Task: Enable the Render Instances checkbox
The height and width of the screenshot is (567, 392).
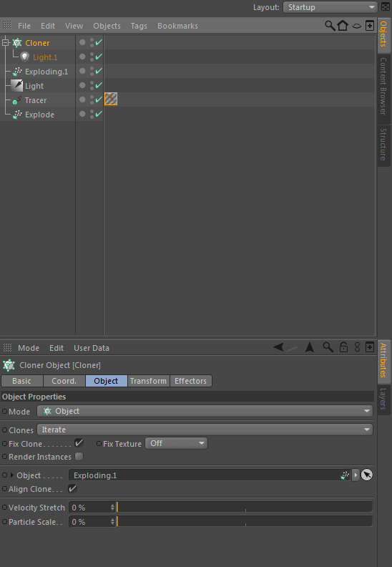Action: [x=79, y=457]
